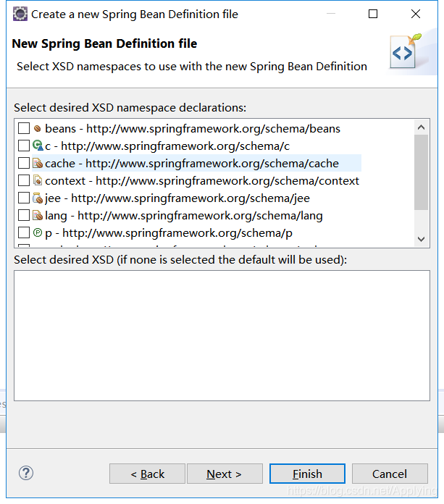The width and height of the screenshot is (444, 504).
Task: Open help with the question mark icon
Action: tap(26, 473)
